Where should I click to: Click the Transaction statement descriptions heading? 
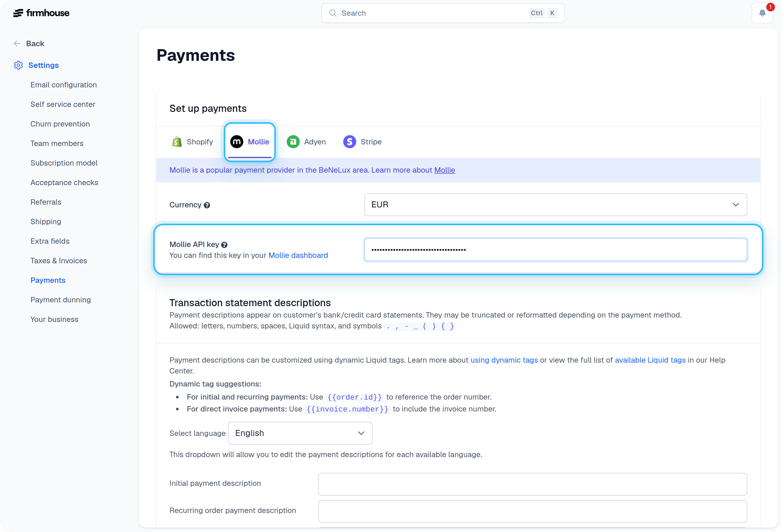(250, 303)
